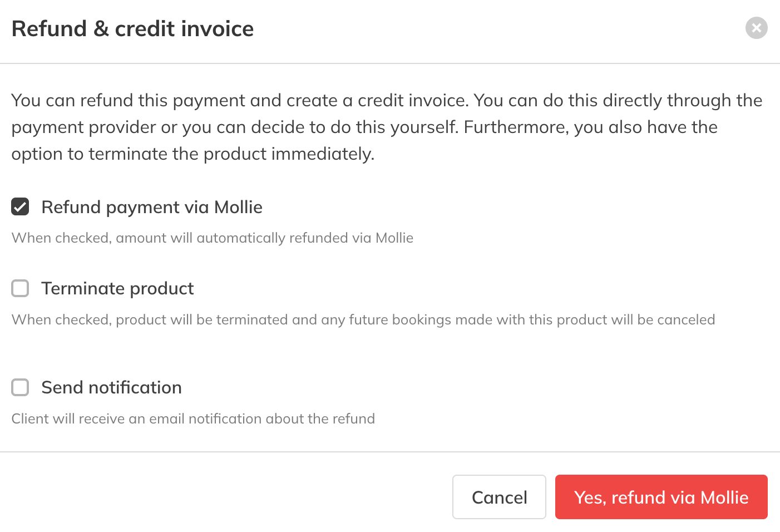This screenshot has height=532, width=780.
Task: Click the intro paragraph about refunding payment
Action: (x=387, y=127)
